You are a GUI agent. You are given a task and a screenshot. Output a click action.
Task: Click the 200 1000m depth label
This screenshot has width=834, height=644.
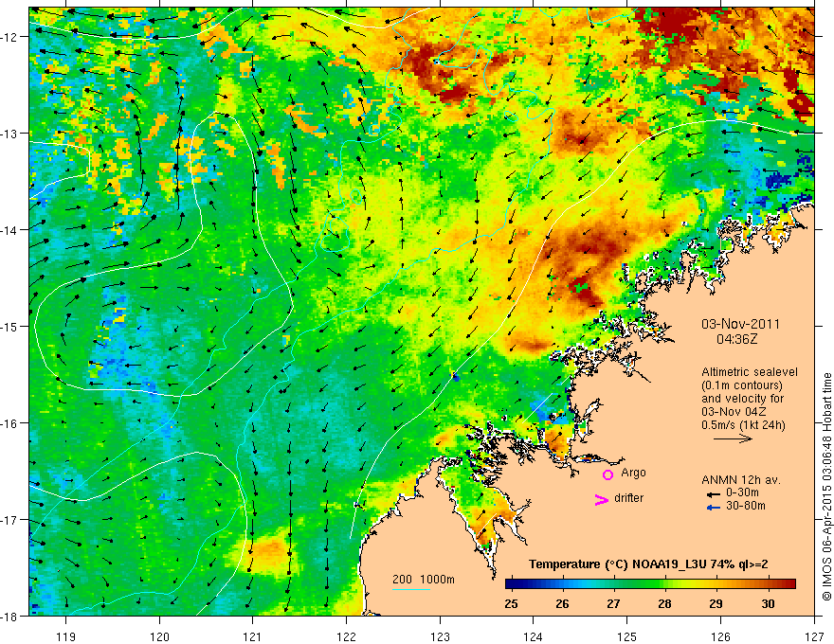(424, 580)
